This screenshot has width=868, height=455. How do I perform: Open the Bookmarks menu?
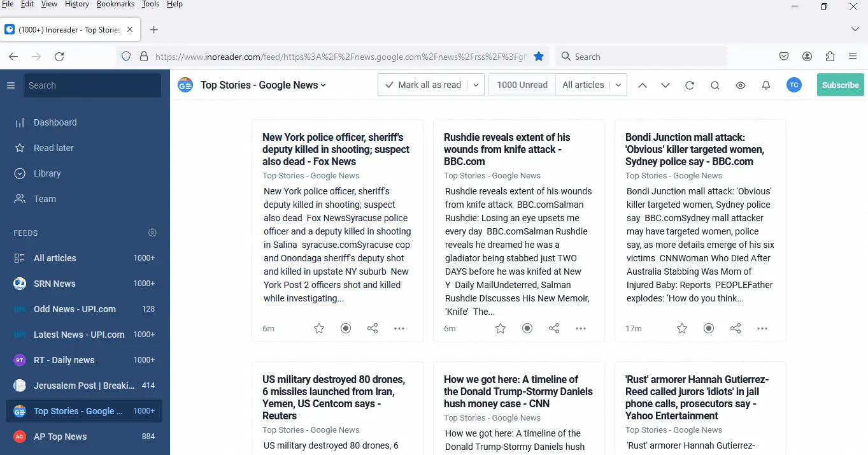point(115,4)
